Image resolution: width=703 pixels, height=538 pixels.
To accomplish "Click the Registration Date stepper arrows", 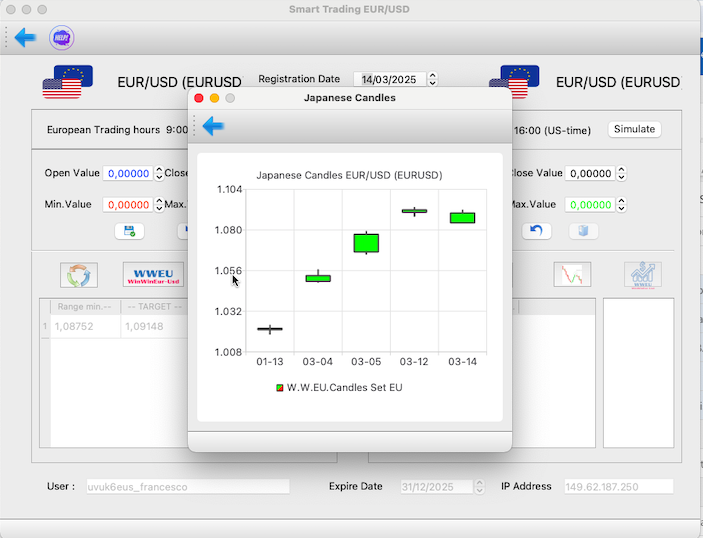I will (432, 79).
